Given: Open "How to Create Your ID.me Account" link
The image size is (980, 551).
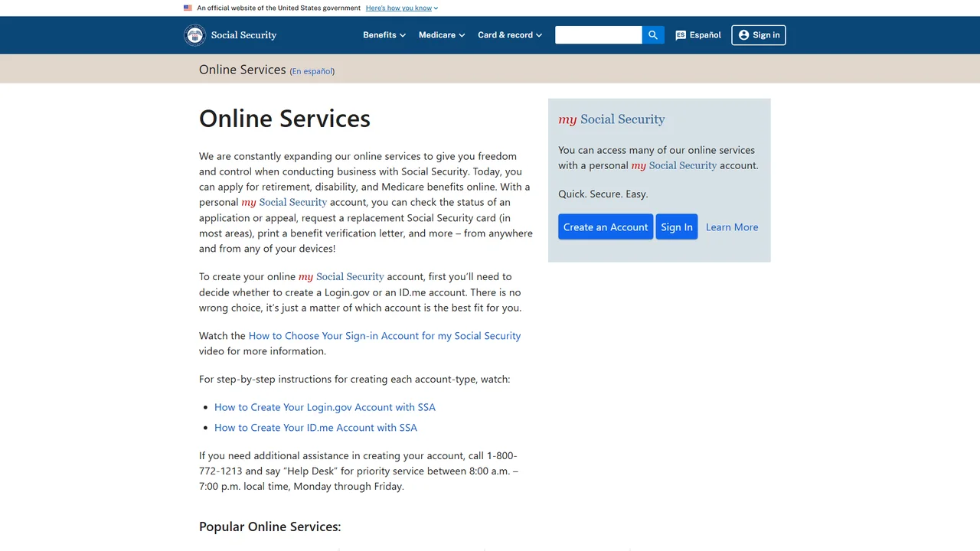Looking at the screenshot, I should point(315,428).
